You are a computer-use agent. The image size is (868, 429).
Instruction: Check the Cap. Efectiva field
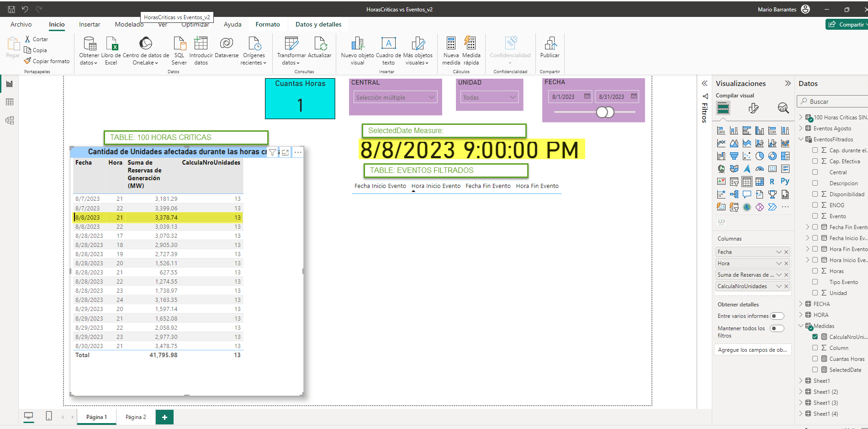(x=815, y=161)
